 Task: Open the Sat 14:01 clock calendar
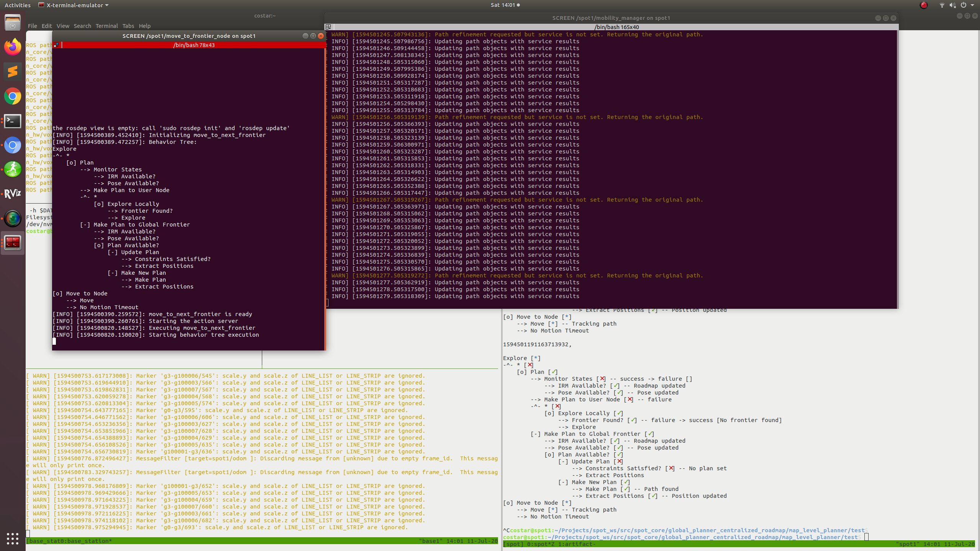pos(505,5)
